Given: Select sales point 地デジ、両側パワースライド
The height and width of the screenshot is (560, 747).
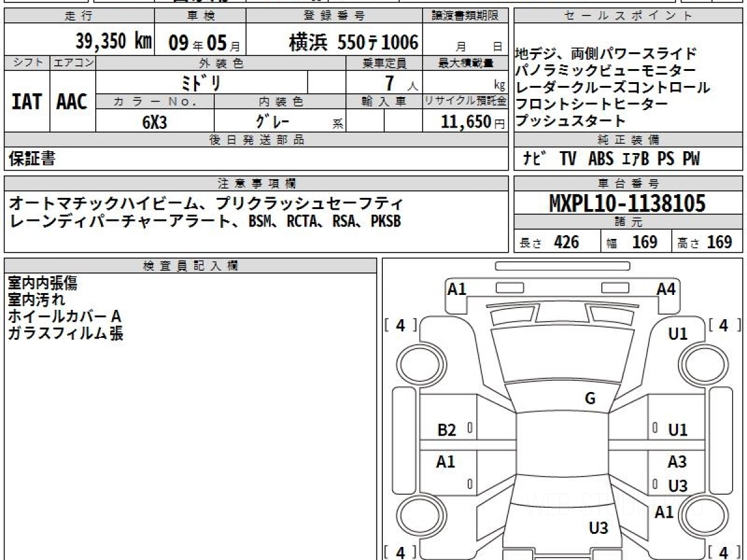Looking at the screenshot, I should point(606,54).
